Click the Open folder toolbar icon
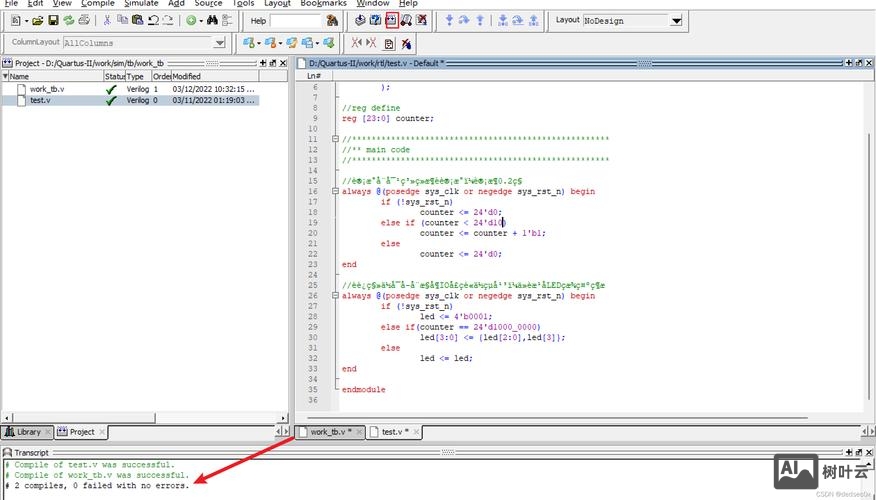Image resolution: width=876 pixels, height=500 pixels. [37, 20]
